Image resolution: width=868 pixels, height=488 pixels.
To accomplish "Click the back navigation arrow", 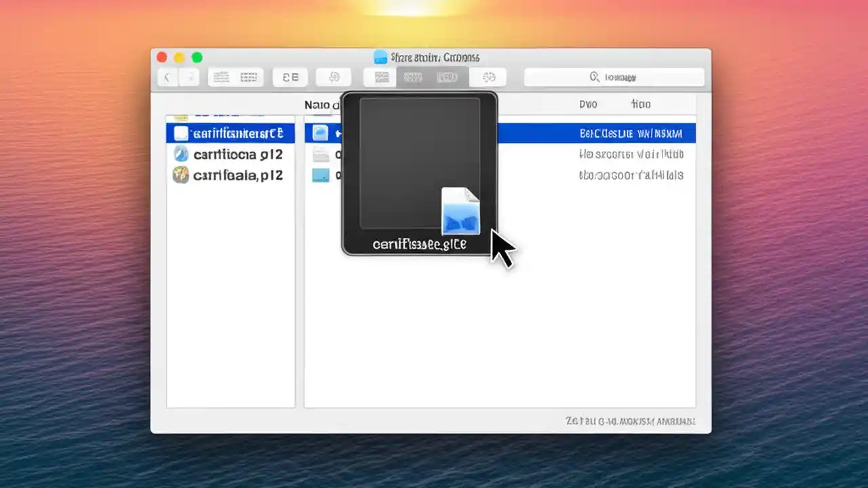I will pyautogui.click(x=167, y=77).
